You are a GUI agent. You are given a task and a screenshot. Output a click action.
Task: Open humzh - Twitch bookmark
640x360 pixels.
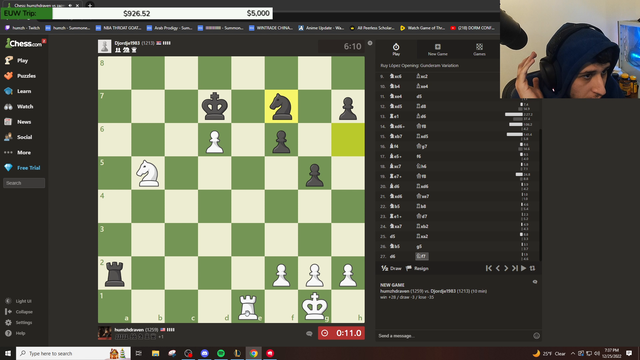pos(22,28)
